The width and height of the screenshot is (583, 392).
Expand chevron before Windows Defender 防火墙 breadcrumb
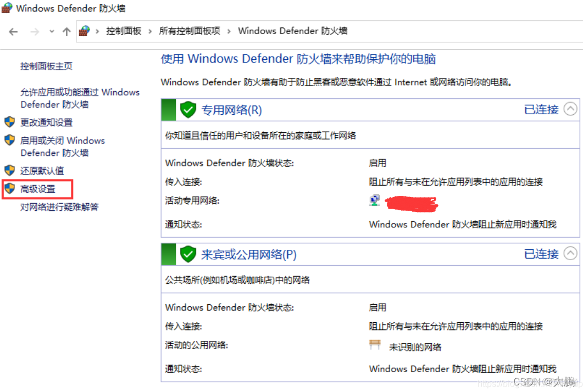point(229,31)
